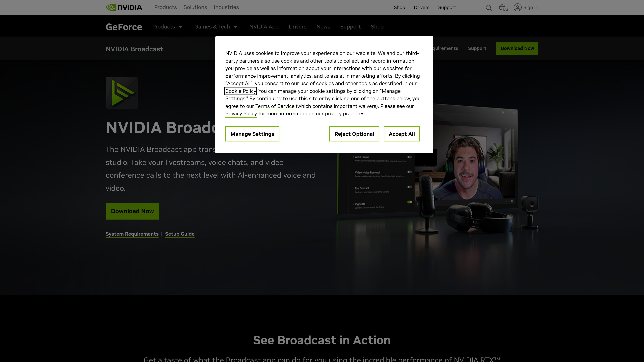Viewport: 644px width, 362px height.
Task: Toggle the Video Noise Removal switch
Action: pos(410,172)
